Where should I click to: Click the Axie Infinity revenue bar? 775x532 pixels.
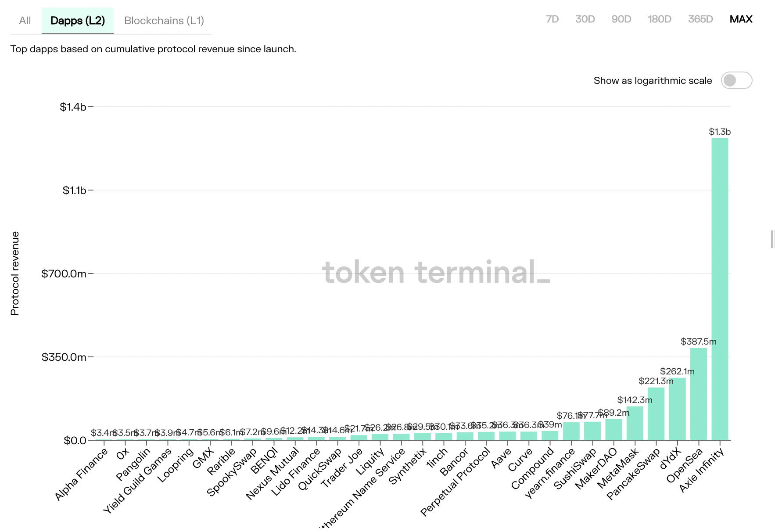(x=720, y=290)
